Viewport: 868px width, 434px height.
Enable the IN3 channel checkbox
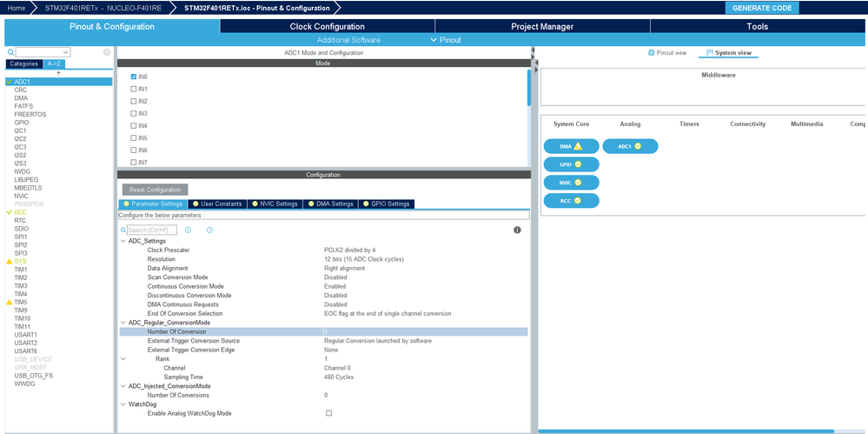[134, 114]
